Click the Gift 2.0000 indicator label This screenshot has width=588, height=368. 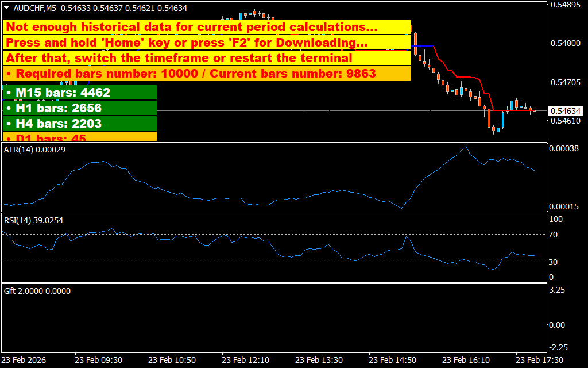pos(37,291)
